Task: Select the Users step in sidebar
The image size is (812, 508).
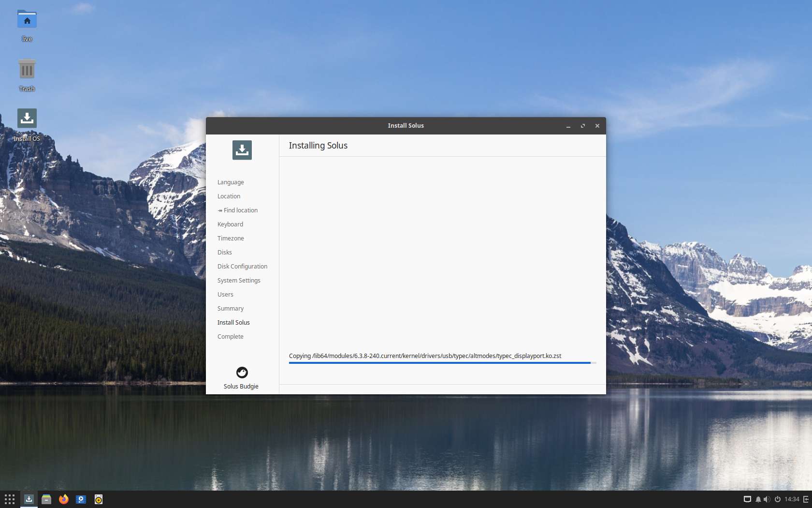Action: pos(225,295)
